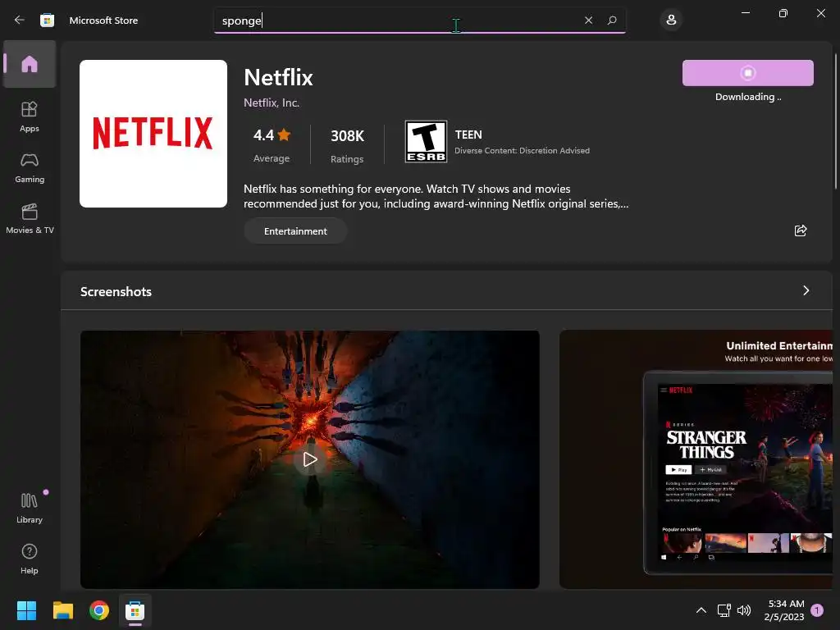Click Microsoft Store taskbar icon

(135, 610)
